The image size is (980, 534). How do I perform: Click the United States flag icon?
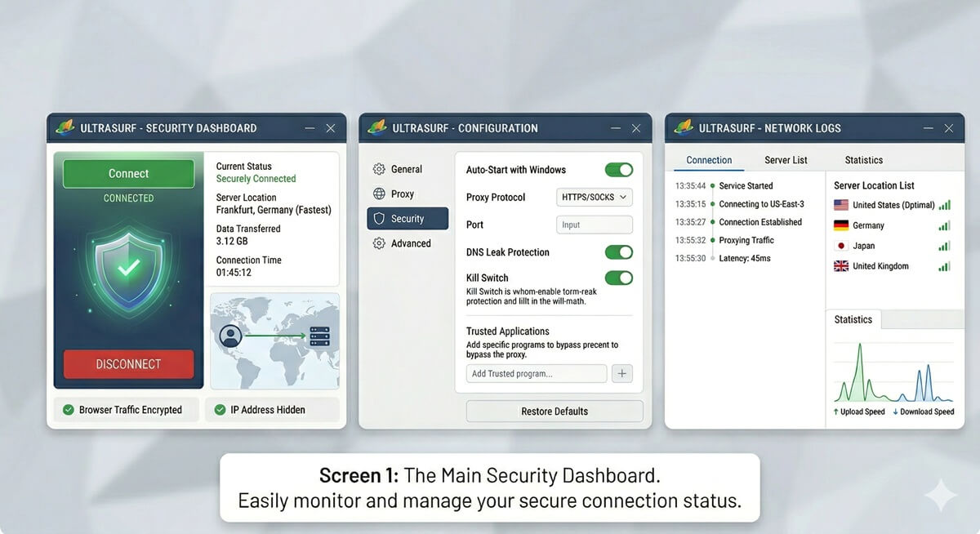pyautogui.click(x=841, y=205)
